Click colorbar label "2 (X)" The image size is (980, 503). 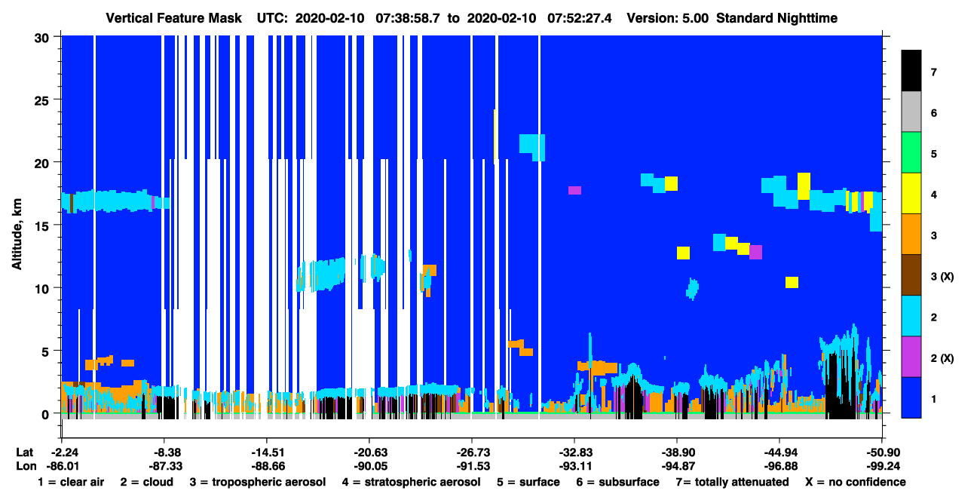click(942, 358)
